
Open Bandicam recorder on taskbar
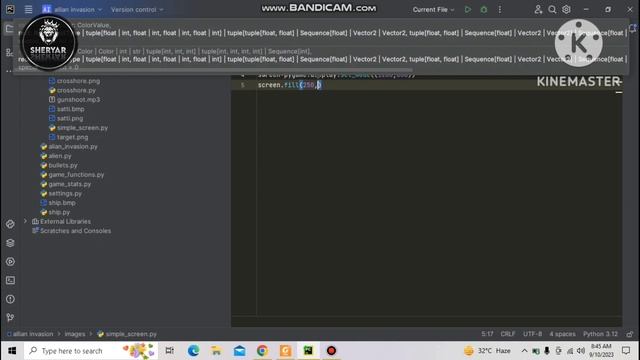tap(331, 351)
